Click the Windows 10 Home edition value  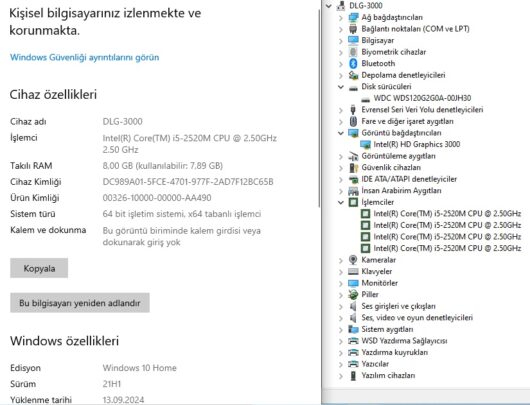coord(139,368)
